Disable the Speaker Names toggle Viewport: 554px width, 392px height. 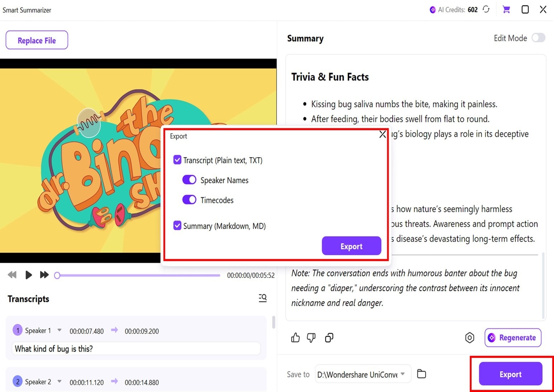(x=189, y=180)
